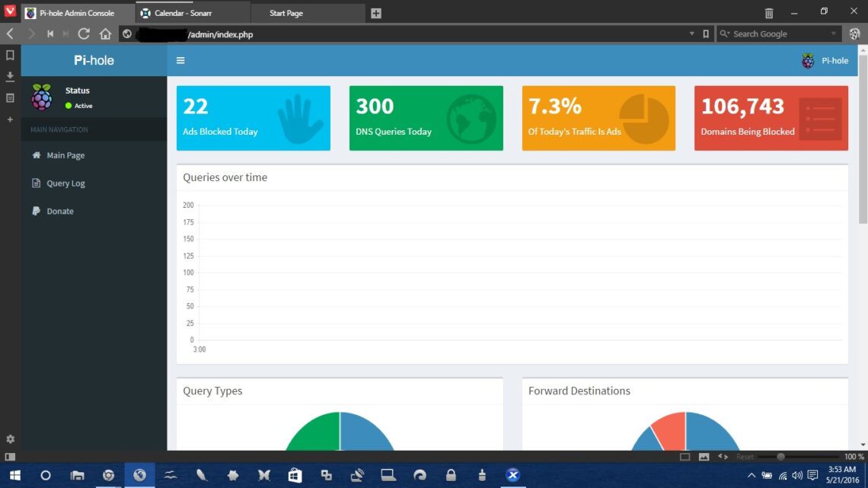Open Vivaldi settings gear icon

(x=10, y=439)
